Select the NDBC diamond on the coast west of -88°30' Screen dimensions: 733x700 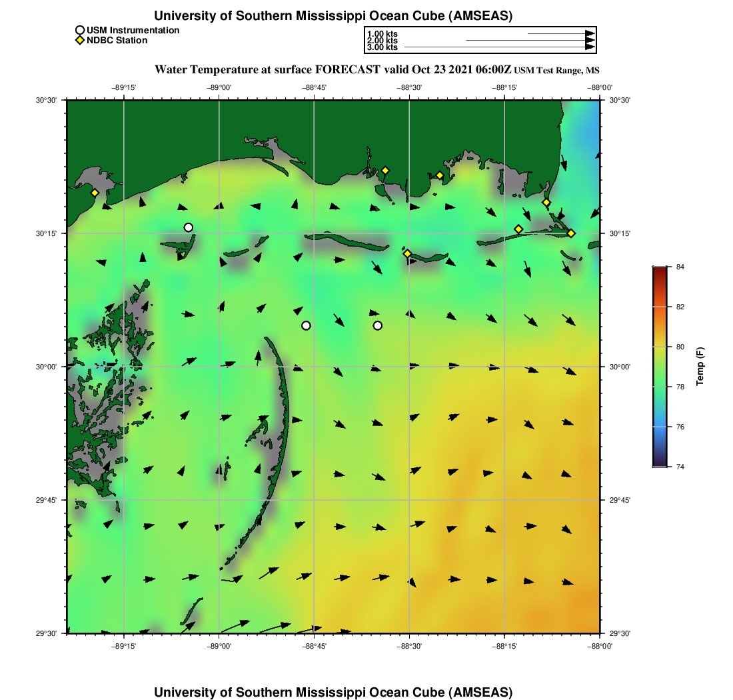pos(385,170)
